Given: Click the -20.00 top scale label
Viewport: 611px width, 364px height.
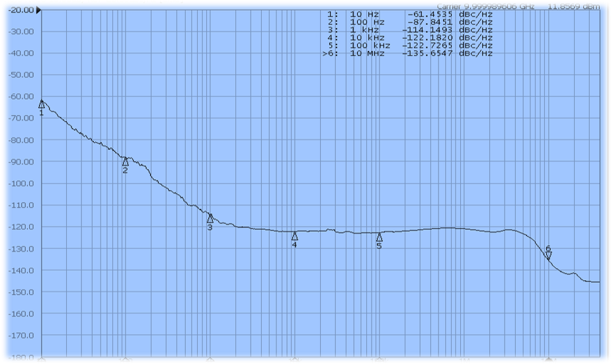Looking at the screenshot, I should click(20, 10).
